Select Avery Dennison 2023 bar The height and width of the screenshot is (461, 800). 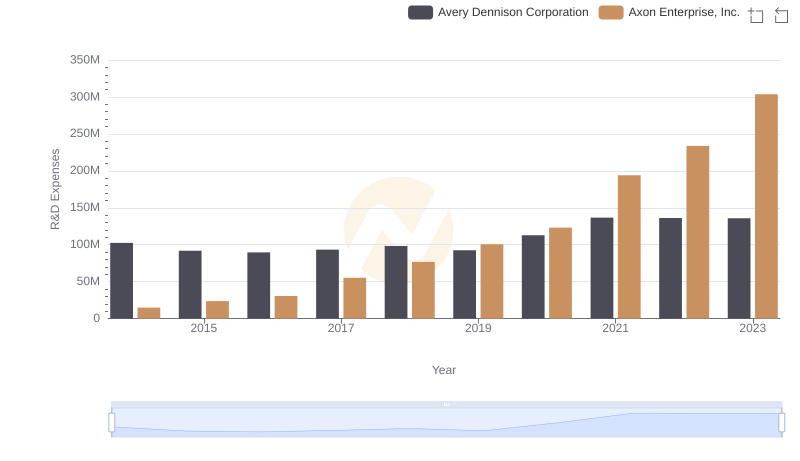[x=739, y=268]
